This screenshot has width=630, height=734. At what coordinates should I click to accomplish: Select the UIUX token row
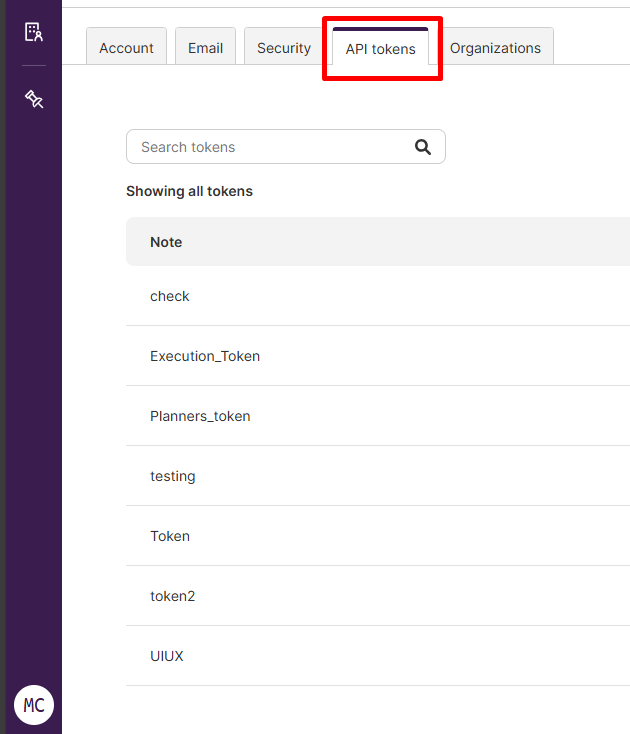coord(167,656)
